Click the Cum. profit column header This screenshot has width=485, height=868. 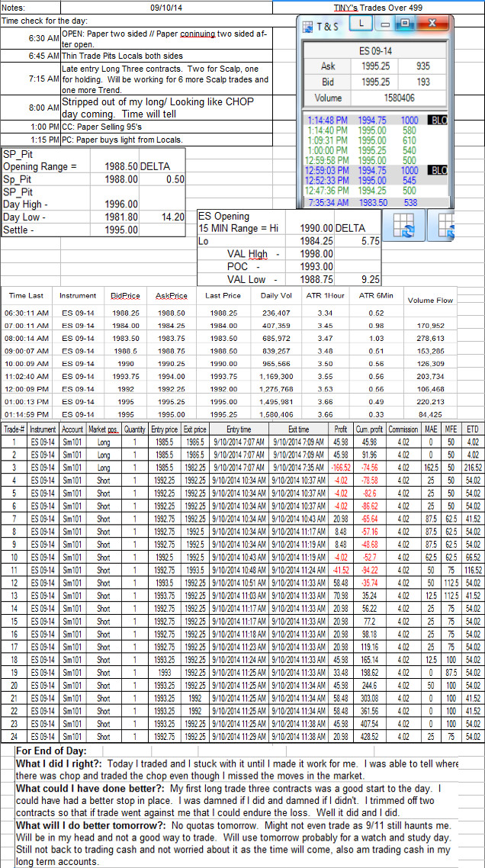[369, 429]
